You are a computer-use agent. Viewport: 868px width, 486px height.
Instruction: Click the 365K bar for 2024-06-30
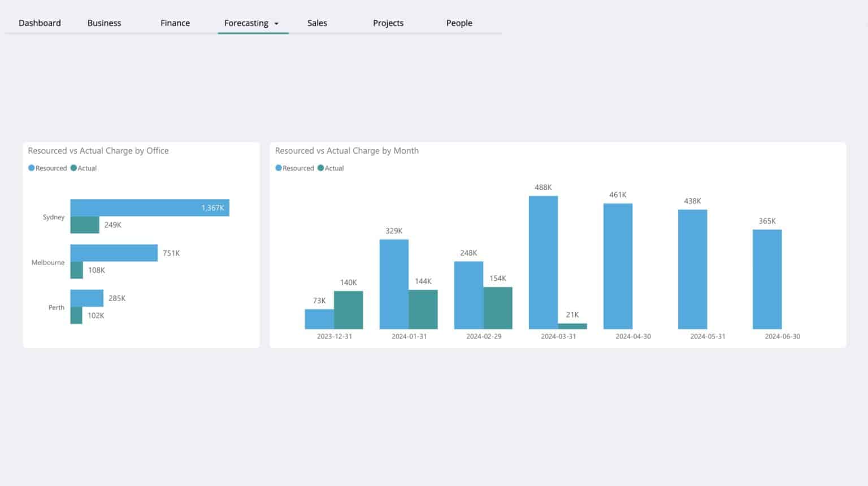(x=766, y=280)
